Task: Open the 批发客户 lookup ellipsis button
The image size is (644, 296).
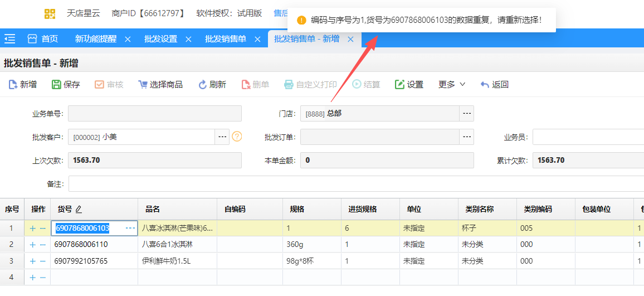Action: (222, 137)
